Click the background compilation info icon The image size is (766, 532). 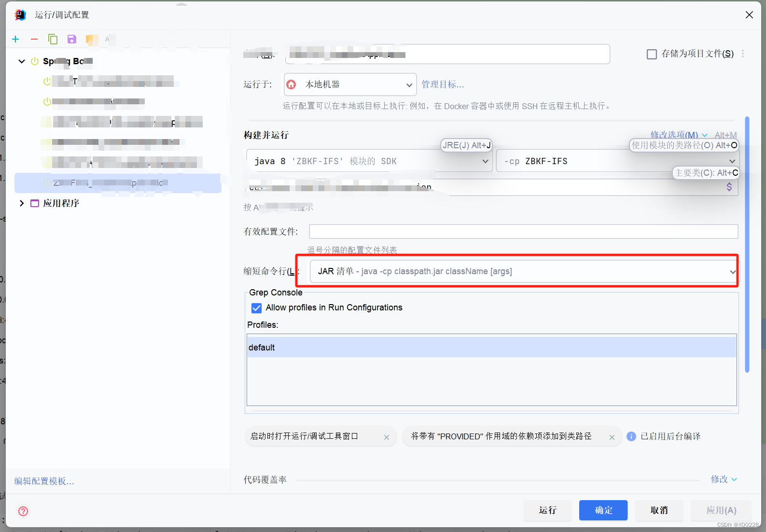click(631, 436)
